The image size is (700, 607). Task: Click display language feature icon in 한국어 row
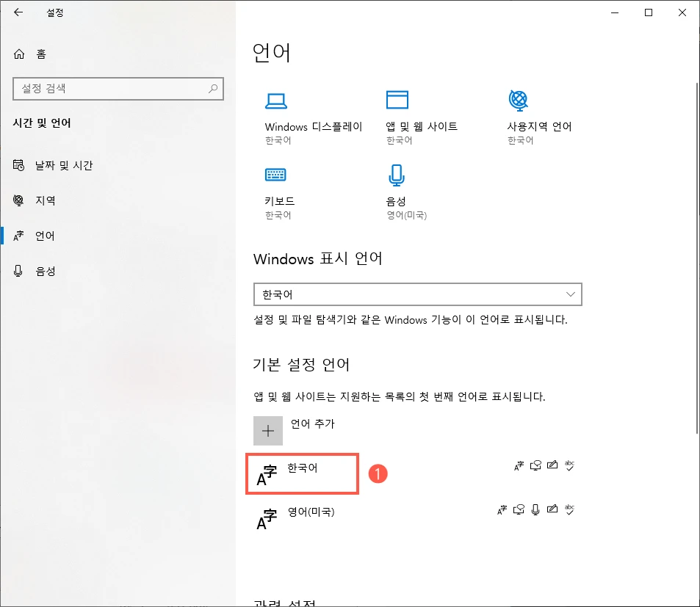[519, 465]
